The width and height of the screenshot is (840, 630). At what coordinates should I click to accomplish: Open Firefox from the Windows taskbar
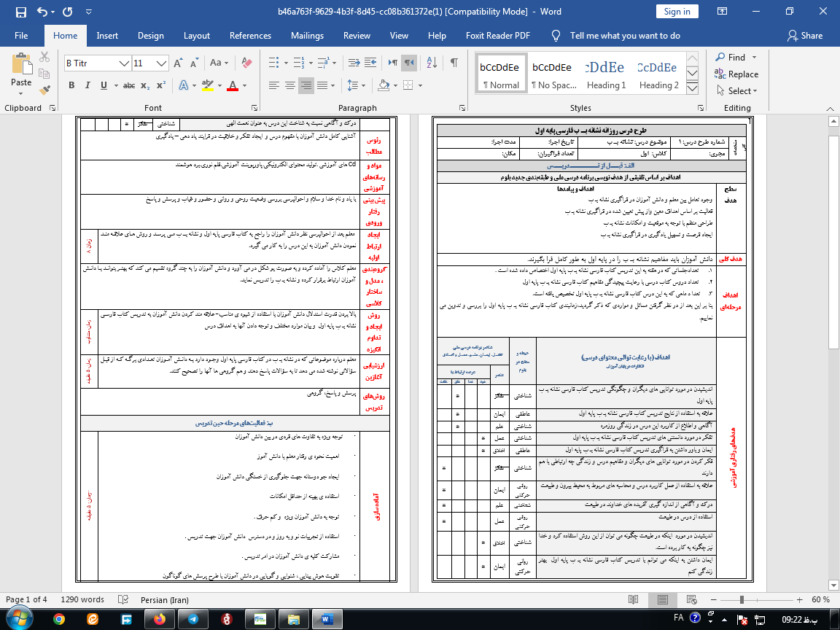tap(160, 619)
